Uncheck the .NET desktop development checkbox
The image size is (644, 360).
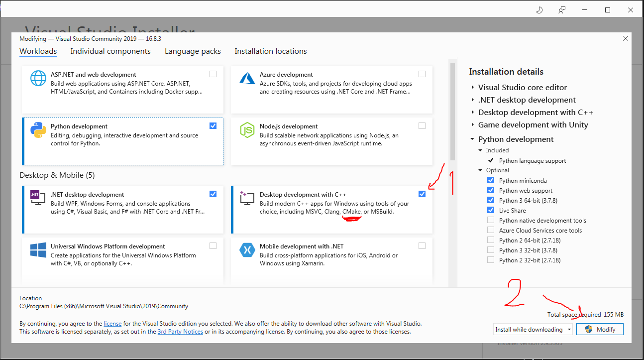tap(213, 194)
